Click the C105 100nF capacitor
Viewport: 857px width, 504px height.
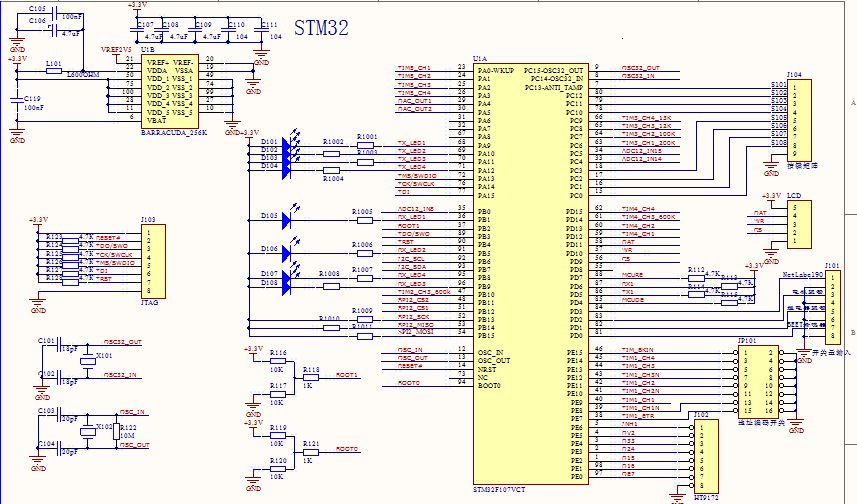tap(55, 15)
